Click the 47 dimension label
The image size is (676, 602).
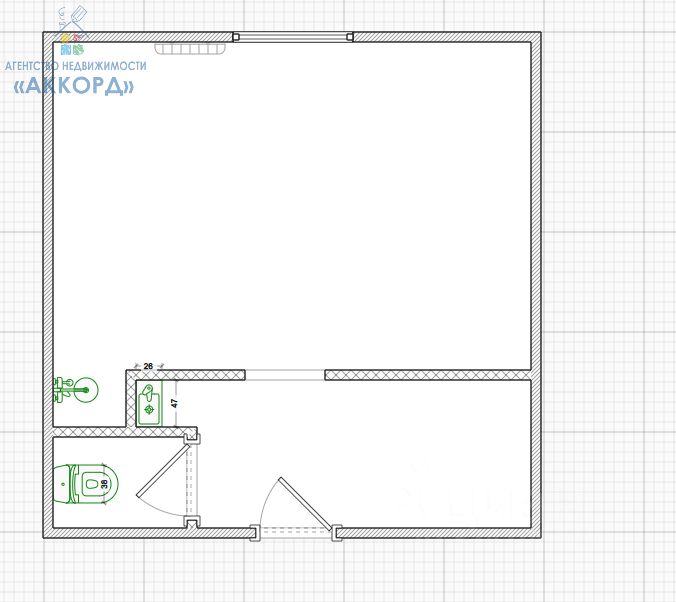click(x=174, y=403)
